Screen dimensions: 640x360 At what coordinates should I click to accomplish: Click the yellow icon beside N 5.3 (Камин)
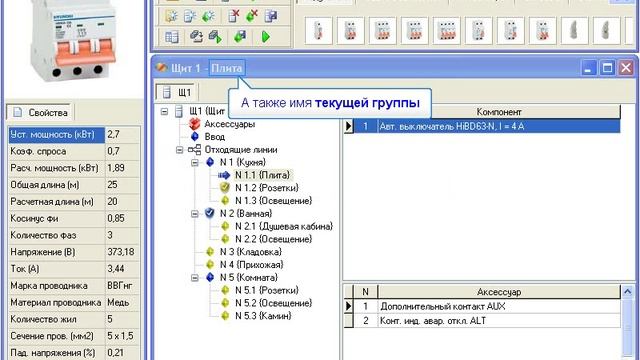click(x=225, y=316)
